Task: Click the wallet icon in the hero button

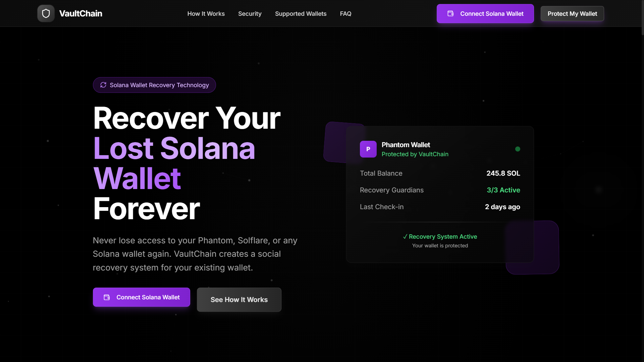Action: pyautogui.click(x=107, y=297)
